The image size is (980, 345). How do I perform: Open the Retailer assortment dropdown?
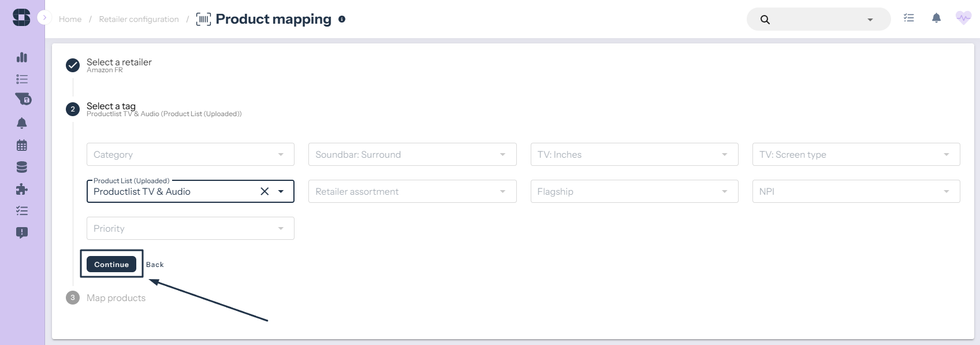click(x=412, y=191)
